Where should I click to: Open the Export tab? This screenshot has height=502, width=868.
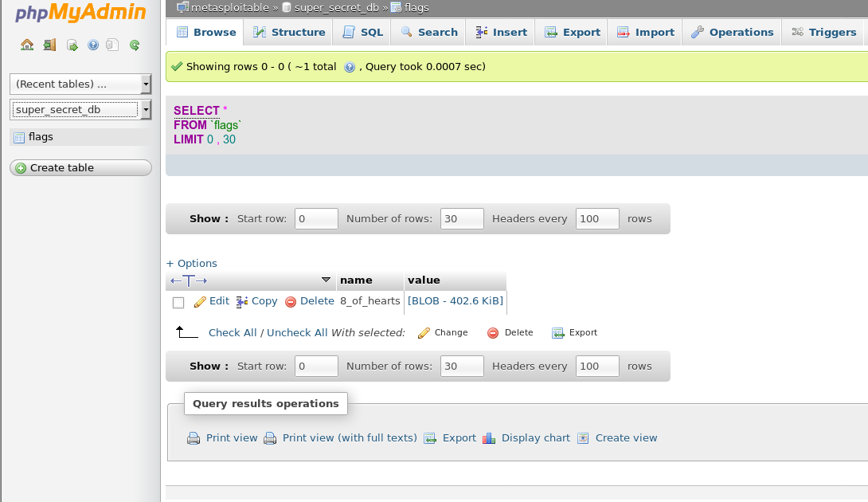(572, 32)
